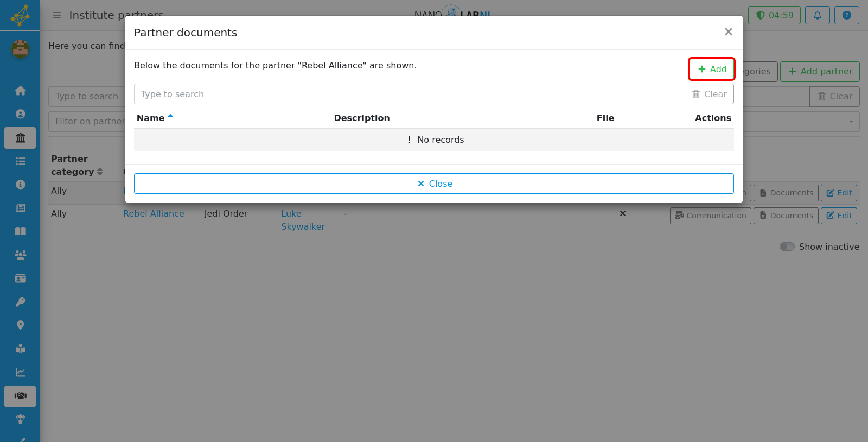The image size is (868, 442).
Task: Open the boxes icon in sidebar
Action: point(20,349)
